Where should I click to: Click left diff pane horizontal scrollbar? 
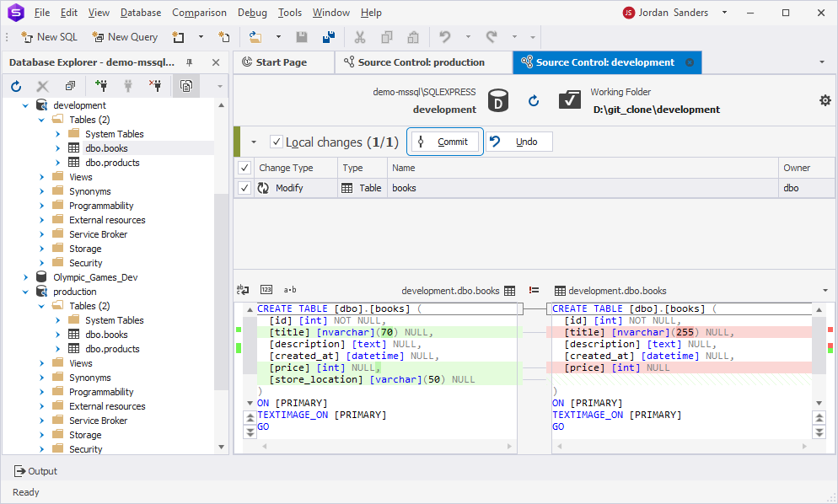[x=386, y=447]
